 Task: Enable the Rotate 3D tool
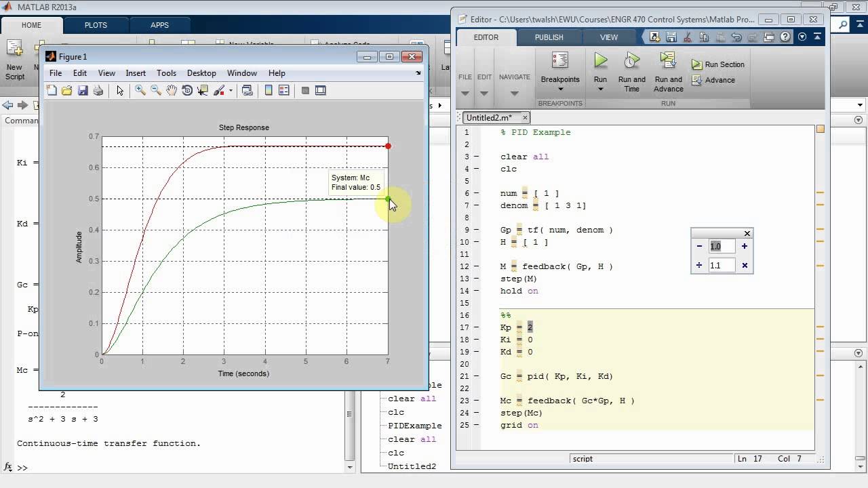pyautogui.click(x=187, y=90)
